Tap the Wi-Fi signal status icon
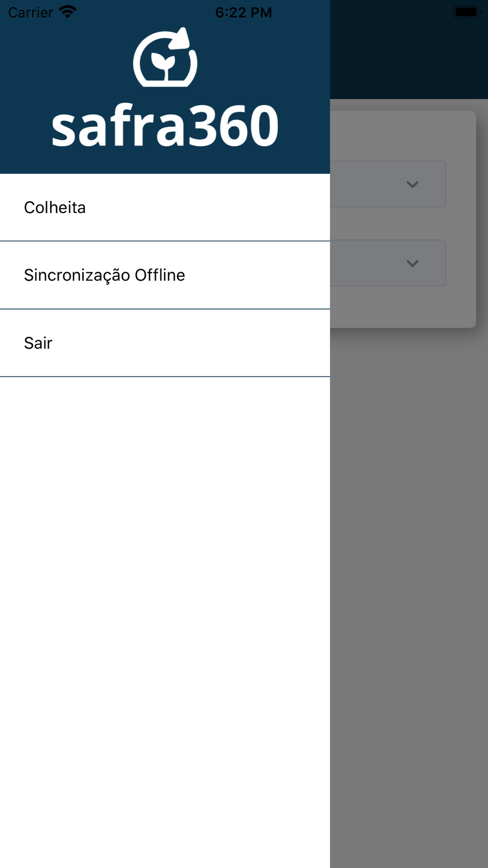Image resolution: width=488 pixels, height=868 pixels. click(x=68, y=12)
